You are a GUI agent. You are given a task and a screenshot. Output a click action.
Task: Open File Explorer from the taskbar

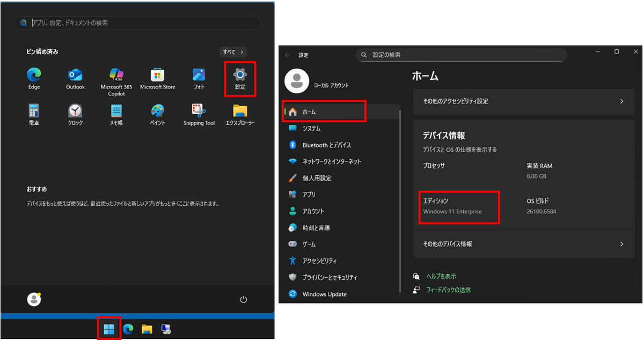[x=147, y=329]
